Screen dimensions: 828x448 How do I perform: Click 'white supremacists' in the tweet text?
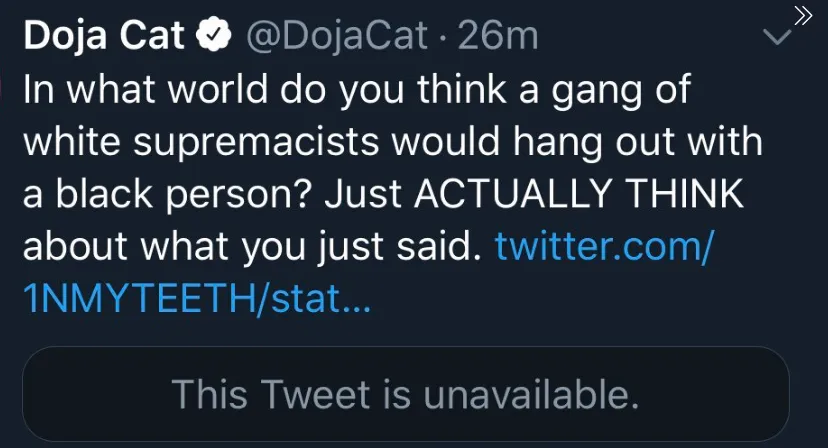pyautogui.click(x=201, y=143)
